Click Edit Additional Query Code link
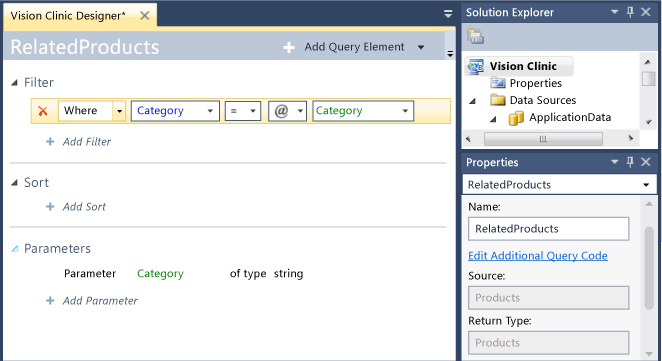This screenshot has width=662, height=361. pos(538,256)
